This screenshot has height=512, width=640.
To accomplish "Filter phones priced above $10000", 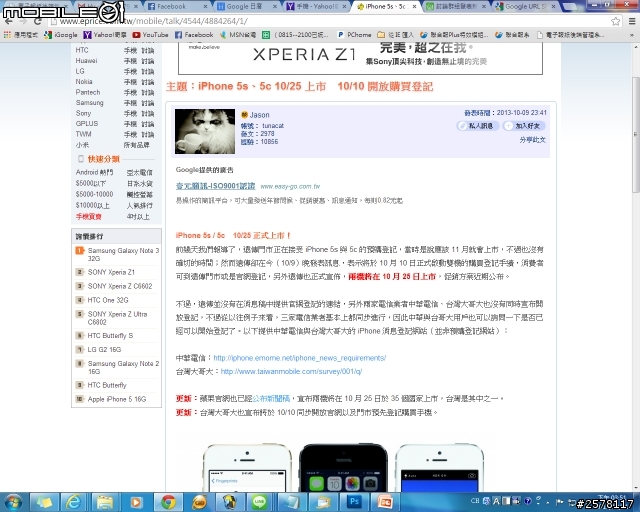I will tap(93, 205).
